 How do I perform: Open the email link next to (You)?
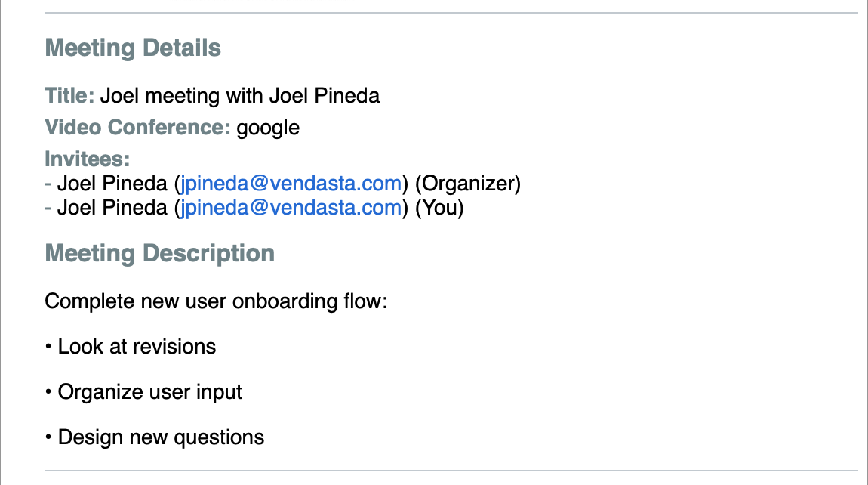coord(291,208)
